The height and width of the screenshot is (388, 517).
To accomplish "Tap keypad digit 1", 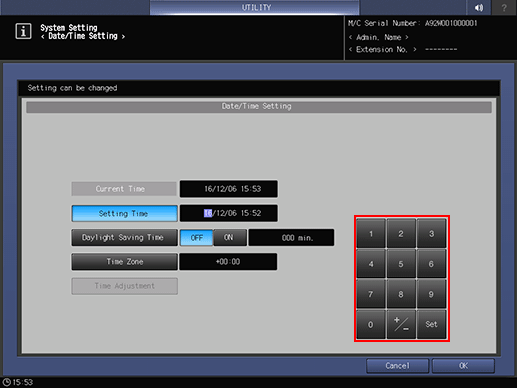I will pyautogui.click(x=371, y=234).
